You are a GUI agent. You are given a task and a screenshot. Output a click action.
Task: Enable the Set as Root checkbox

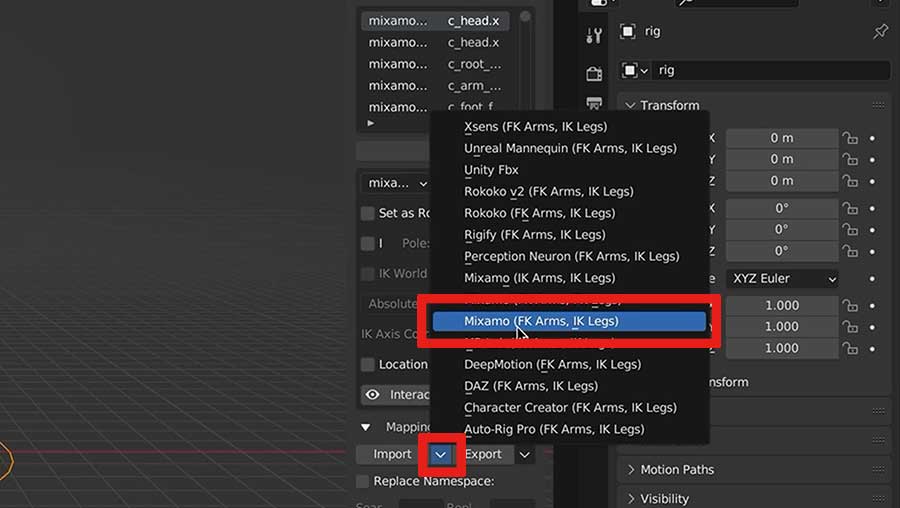(367, 214)
